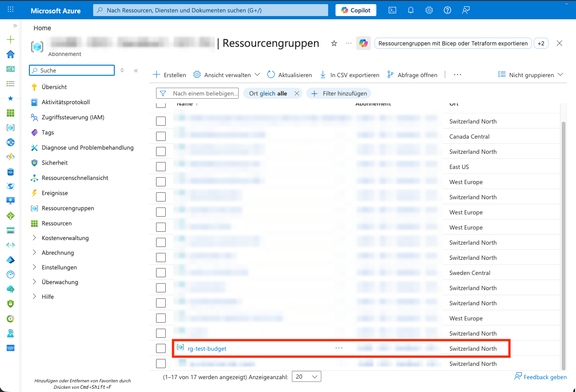The height and width of the screenshot is (392, 576).
Task: Open the Azure portal waffle menu
Action: 11,10
